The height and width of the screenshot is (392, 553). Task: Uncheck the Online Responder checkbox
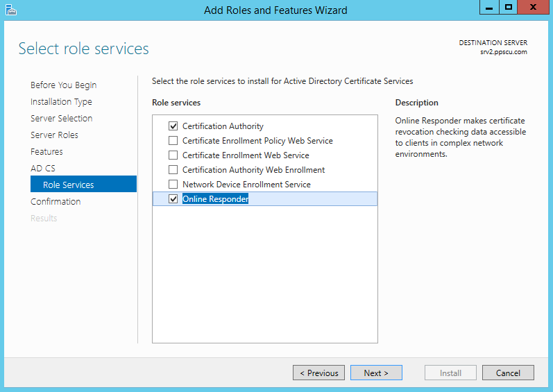pyautogui.click(x=173, y=199)
